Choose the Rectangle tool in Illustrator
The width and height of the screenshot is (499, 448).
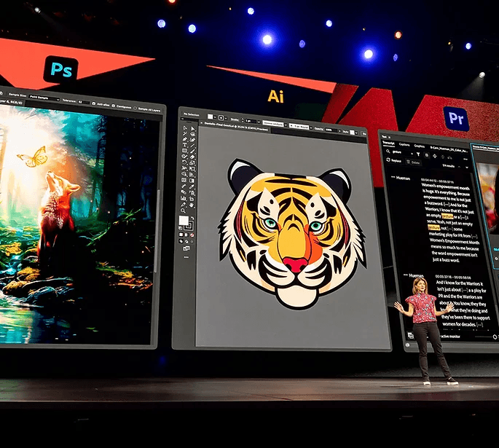coord(185,151)
